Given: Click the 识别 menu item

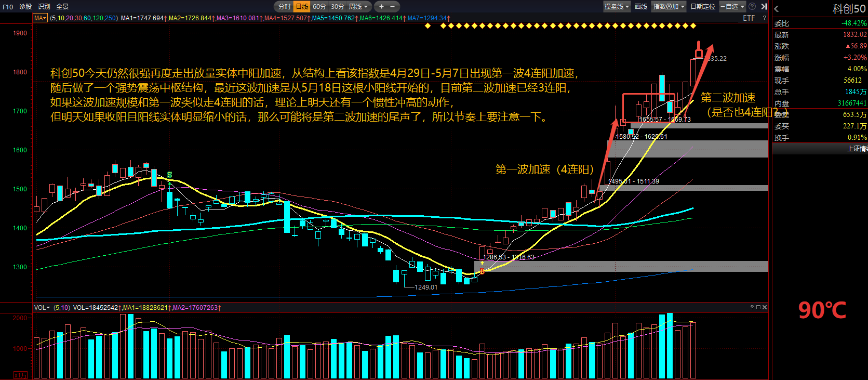Looking at the screenshot, I should coord(44,7).
